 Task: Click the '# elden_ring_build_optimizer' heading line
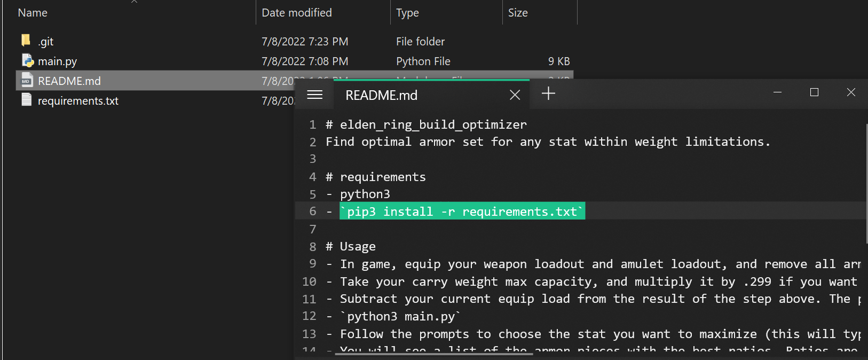pyautogui.click(x=427, y=125)
